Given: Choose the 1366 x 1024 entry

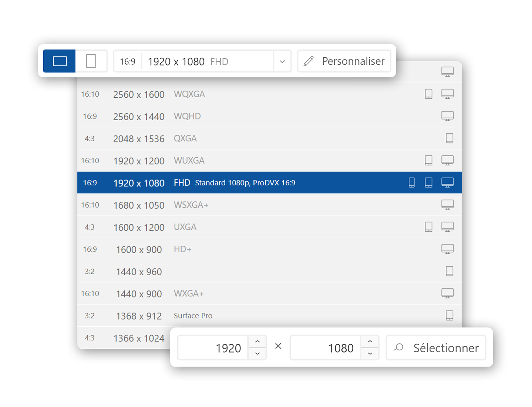Looking at the screenshot, I should [x=124, y=338].
